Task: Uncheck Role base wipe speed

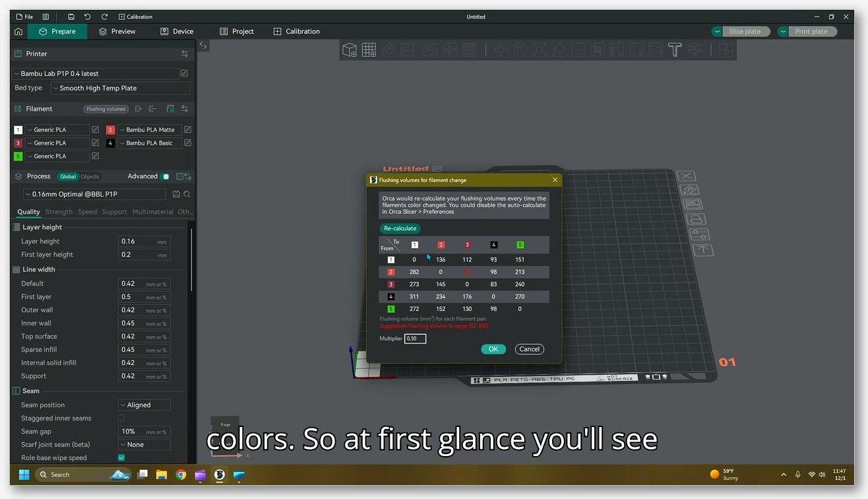Action: tap(121, 457)
